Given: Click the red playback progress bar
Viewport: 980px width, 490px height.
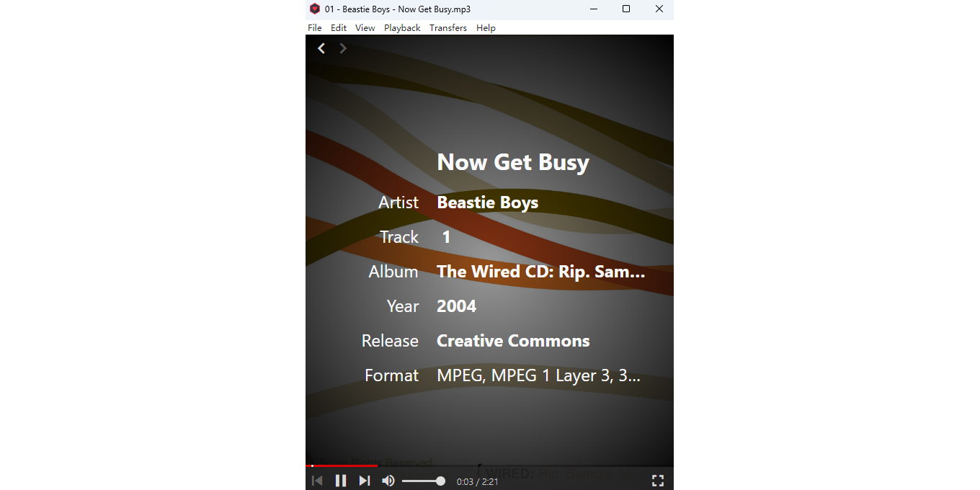Looking at the screenshot, I should pos(342,466).
